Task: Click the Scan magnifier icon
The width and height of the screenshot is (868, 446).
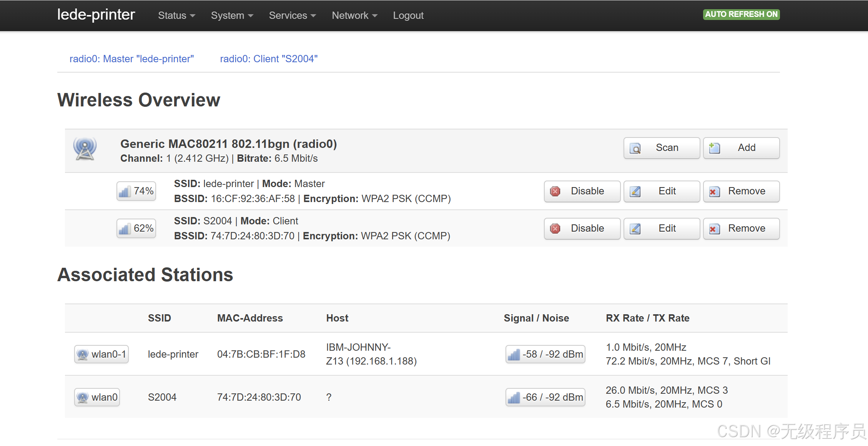Action: 635,148
